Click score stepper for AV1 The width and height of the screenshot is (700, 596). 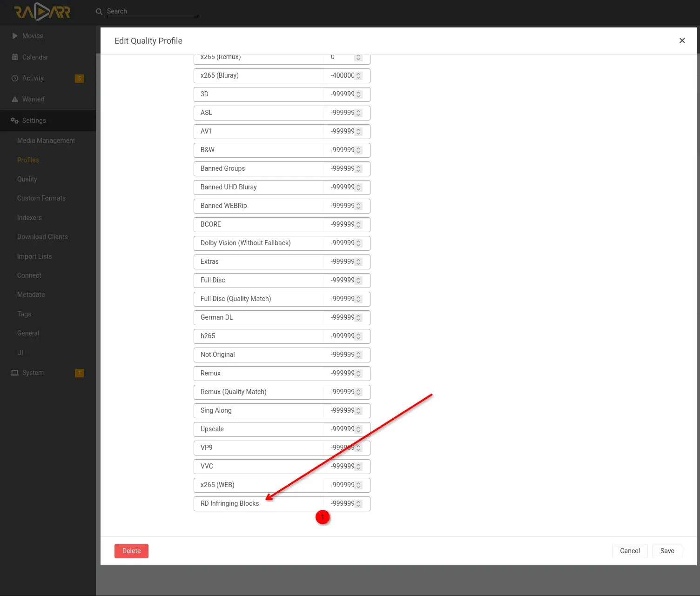(358, 131)
